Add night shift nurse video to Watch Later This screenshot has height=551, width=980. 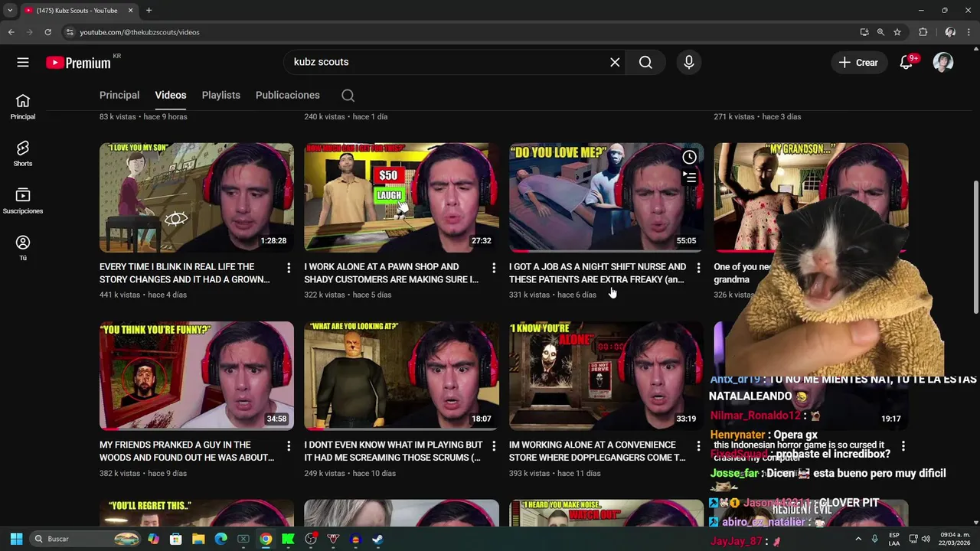click(x=690, y=157)
